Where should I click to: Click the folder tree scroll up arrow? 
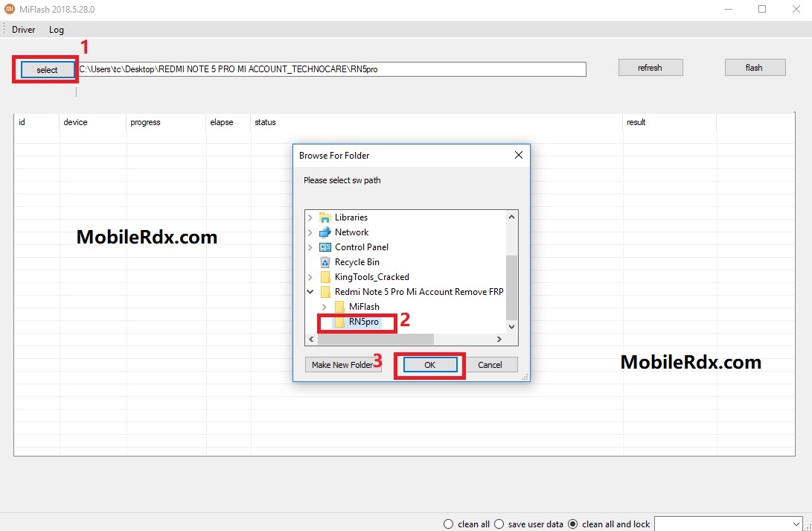click(511, 217)
